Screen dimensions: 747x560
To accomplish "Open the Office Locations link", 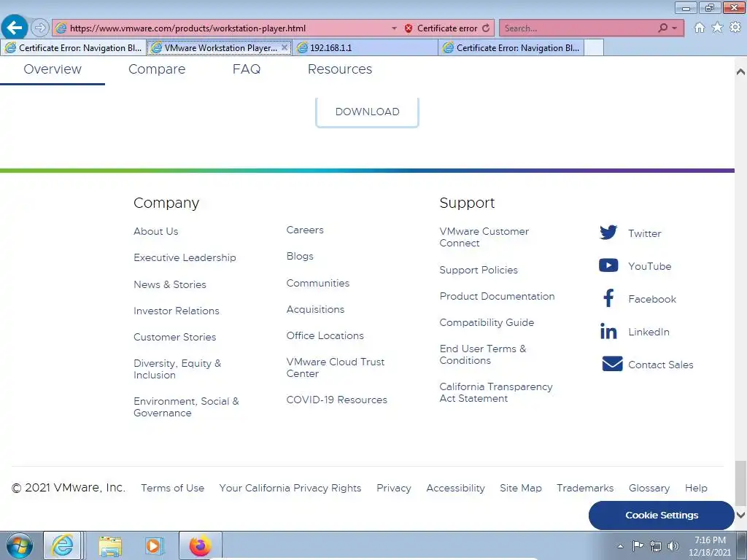I will (325, 335).
